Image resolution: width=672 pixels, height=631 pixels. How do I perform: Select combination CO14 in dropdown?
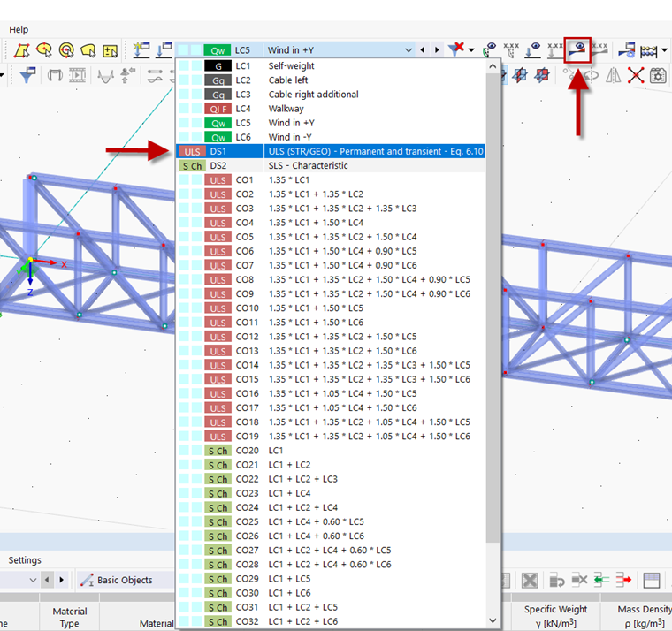click(x=331, y=365)
